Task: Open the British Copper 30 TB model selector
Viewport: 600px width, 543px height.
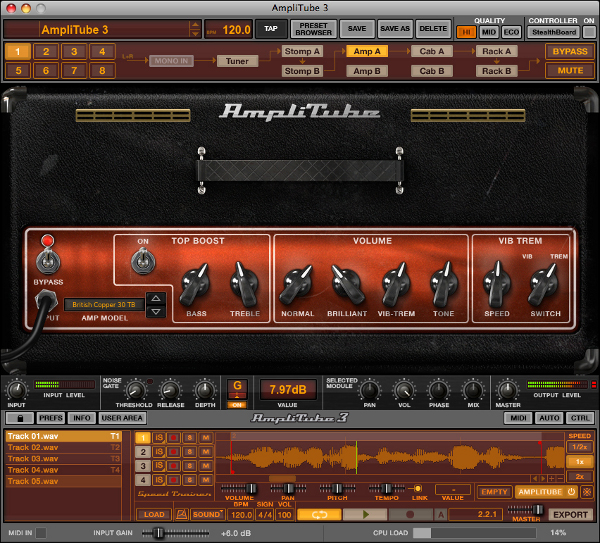Action: pos(103,304)
